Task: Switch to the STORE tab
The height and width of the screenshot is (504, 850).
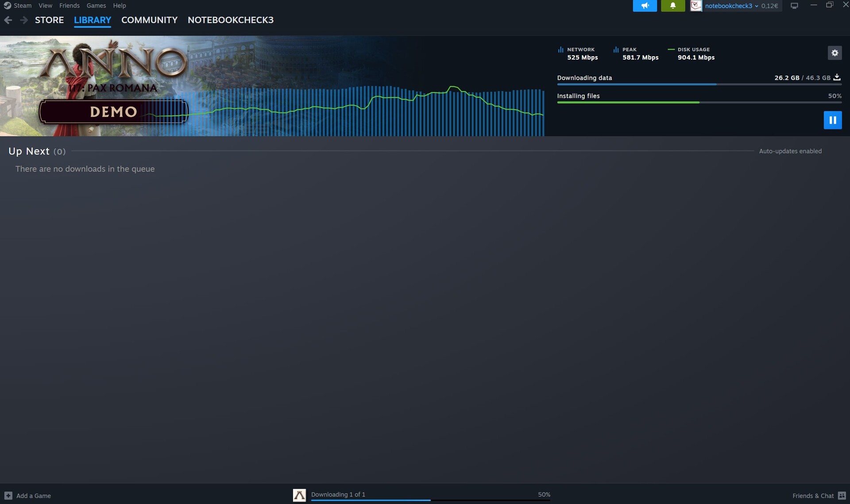Action: pyautogui.click(x=49, y=20)
